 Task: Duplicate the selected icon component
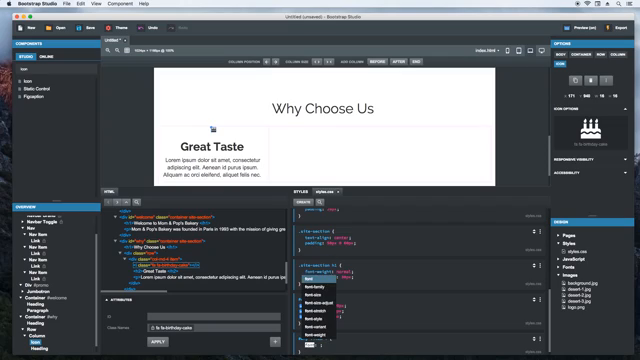pyautogui.click(x=576, y=80)
